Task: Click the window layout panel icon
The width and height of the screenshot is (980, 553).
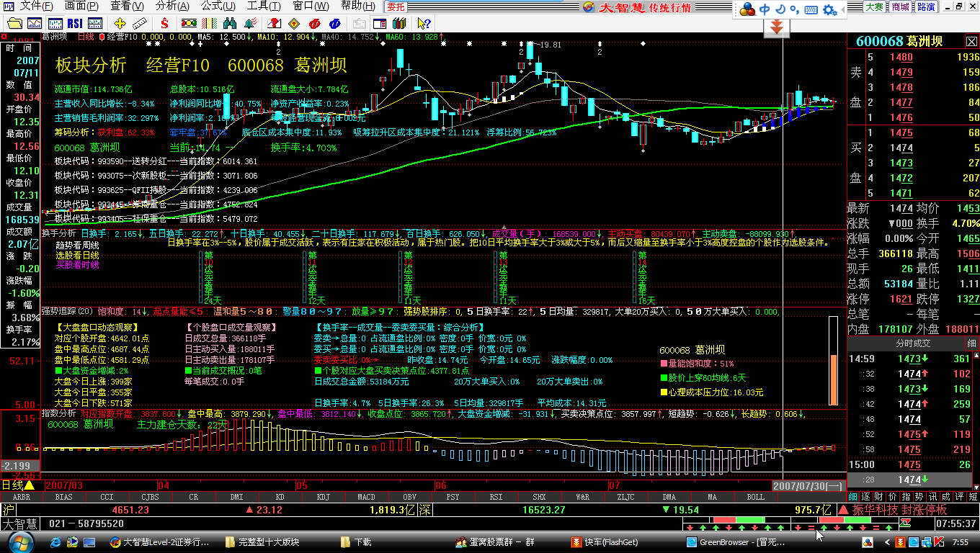Action: coord(379,24)
